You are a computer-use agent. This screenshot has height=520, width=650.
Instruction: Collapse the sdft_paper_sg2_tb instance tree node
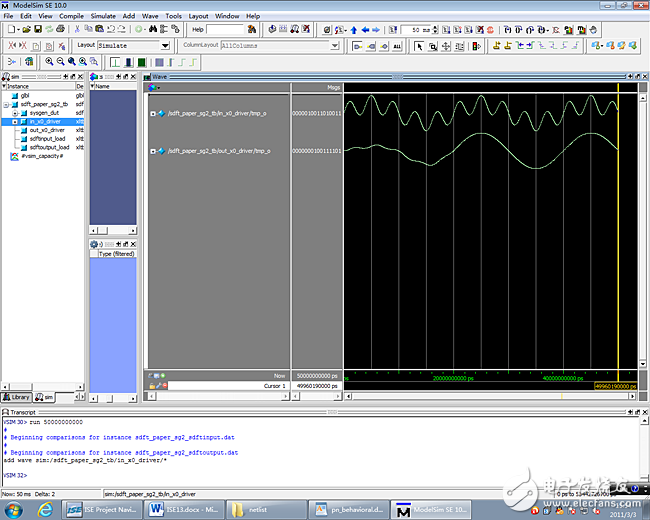(x=5, y=104)
